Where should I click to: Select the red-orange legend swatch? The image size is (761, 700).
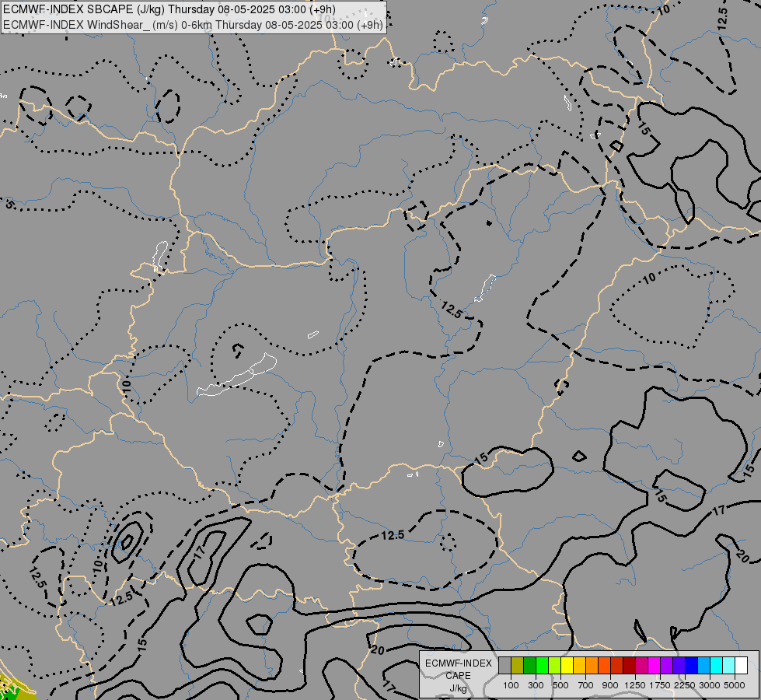[604, 666]
